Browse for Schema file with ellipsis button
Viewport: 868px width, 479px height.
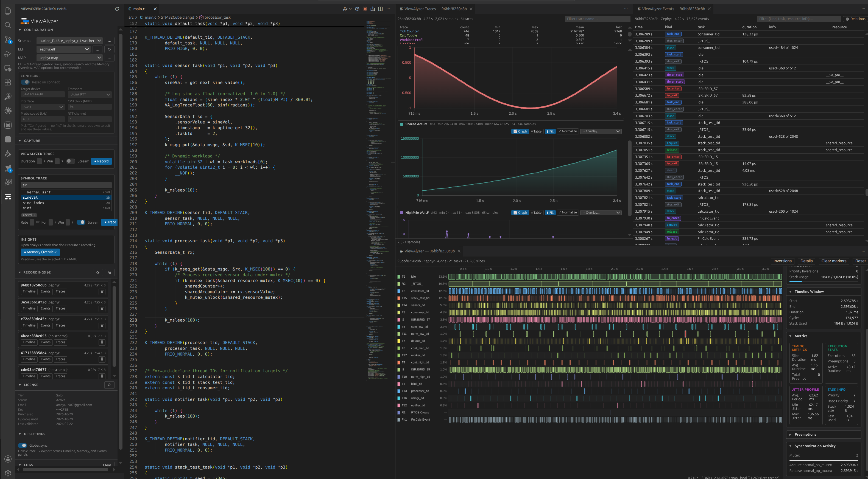click(x=109, y=41)
